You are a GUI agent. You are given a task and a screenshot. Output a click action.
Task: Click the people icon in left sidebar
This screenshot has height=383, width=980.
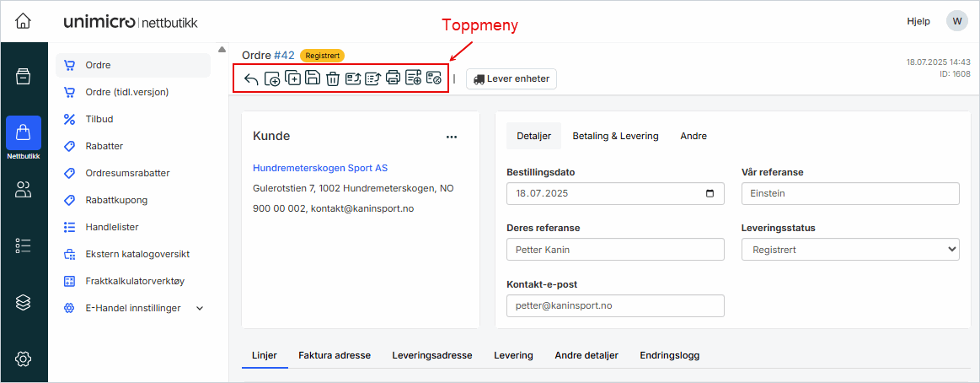point(24,190)
